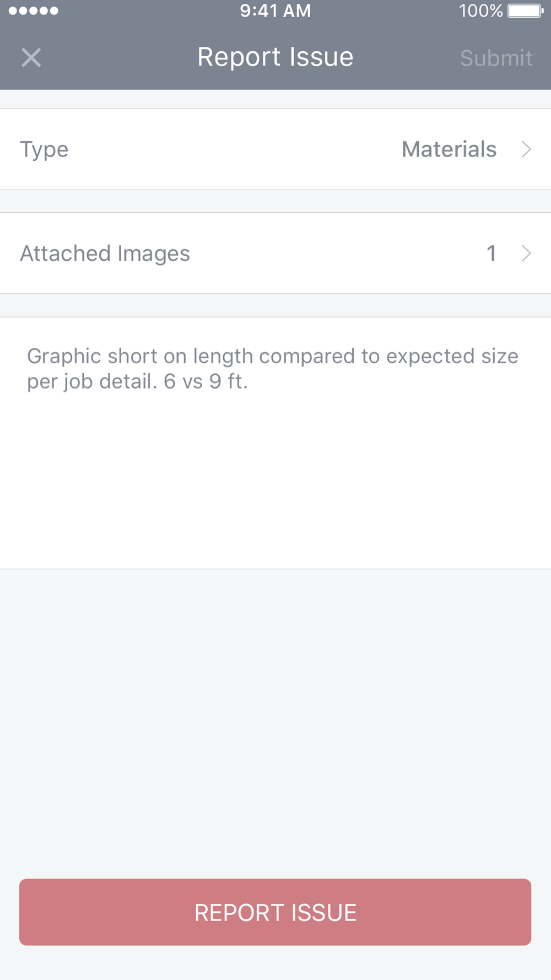Tap the battery icon in status bar
551x980 pixels.
click(x=526, y=10)
